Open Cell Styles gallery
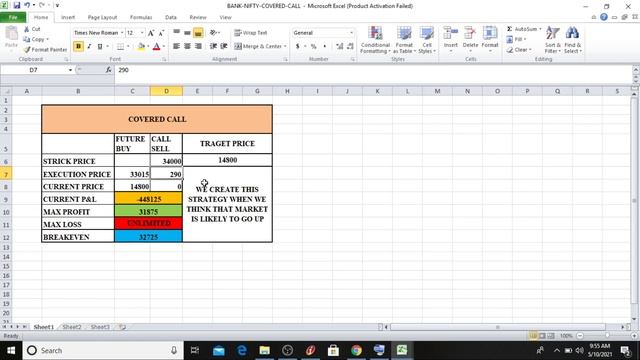This screenshot has height=360, width=640. (427, 40)
